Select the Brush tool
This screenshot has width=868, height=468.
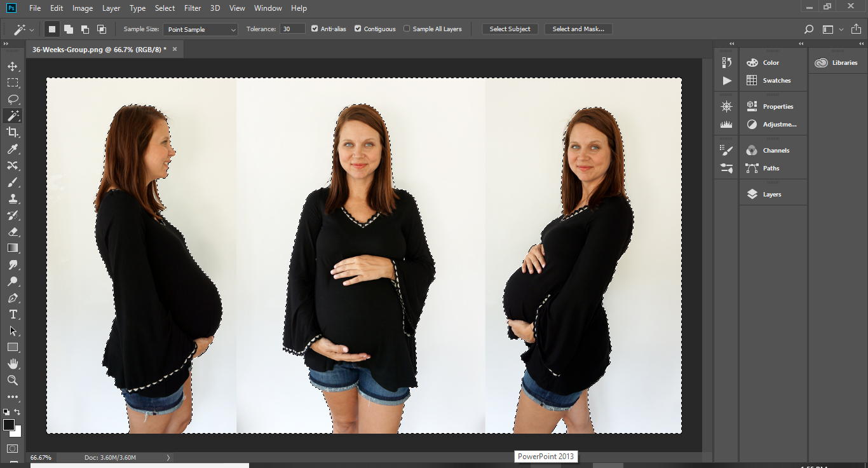[x=13, y=182]
